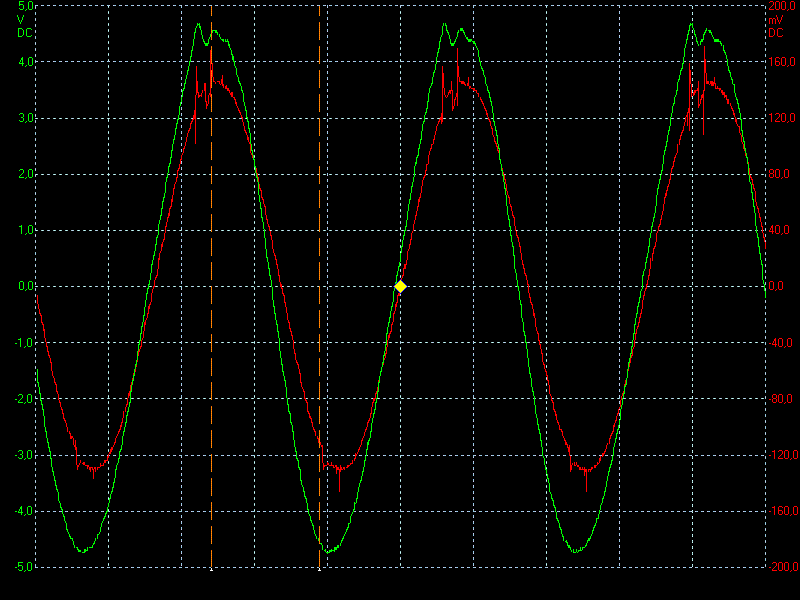Select the 160.0 label above zero on red axis

pos(779,62)
